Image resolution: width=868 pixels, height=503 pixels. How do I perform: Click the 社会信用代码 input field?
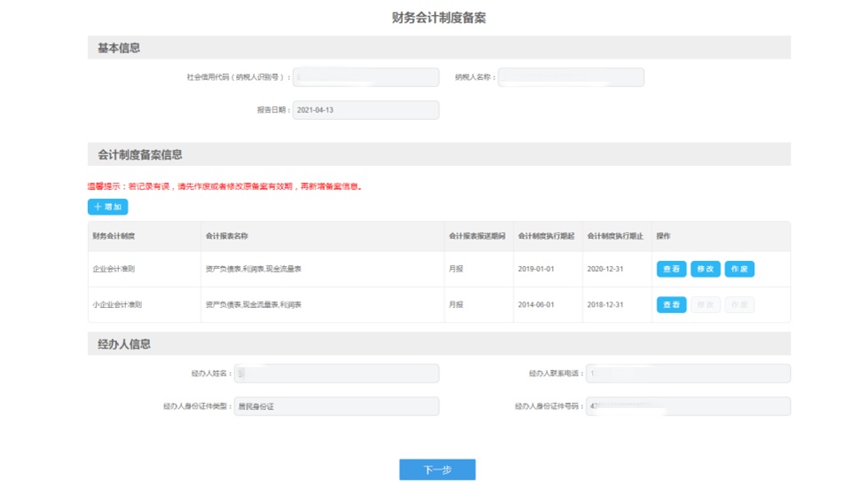366,77
